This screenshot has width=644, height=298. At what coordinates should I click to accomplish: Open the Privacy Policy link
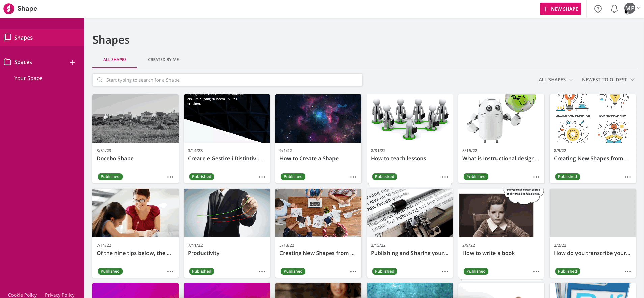click(x=59, y=295)
